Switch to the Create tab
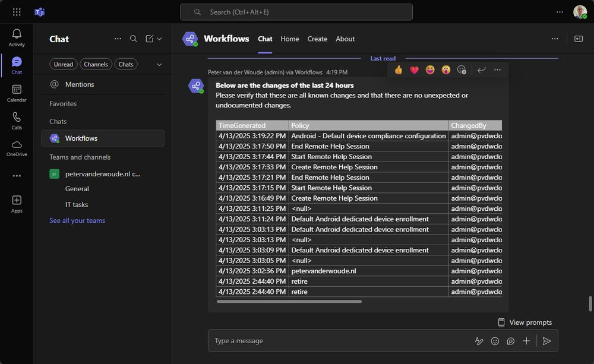 [317, 39]
